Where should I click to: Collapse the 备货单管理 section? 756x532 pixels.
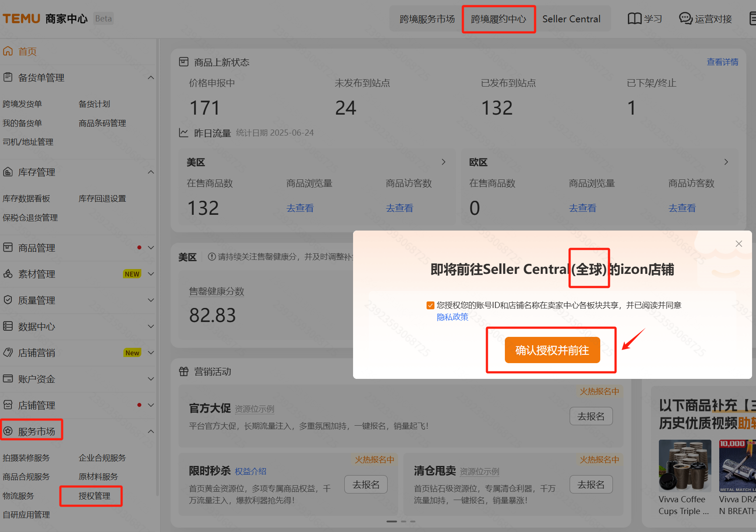point(151,77)
